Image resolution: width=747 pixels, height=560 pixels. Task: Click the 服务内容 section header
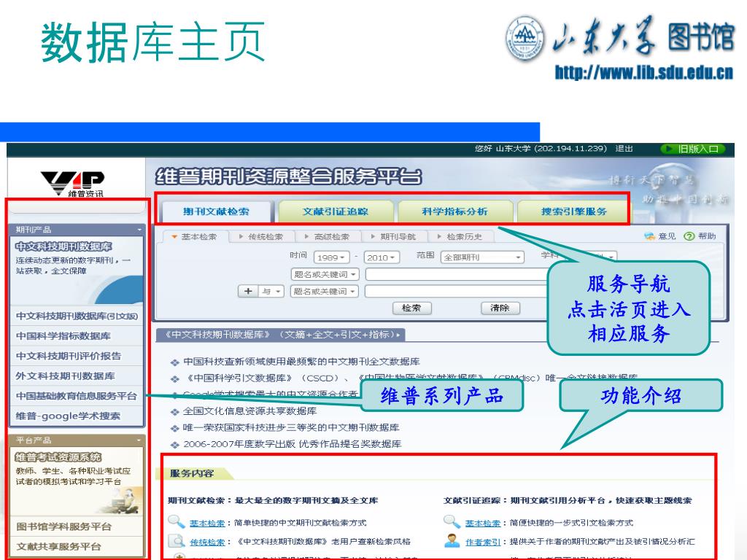[192, 473]
